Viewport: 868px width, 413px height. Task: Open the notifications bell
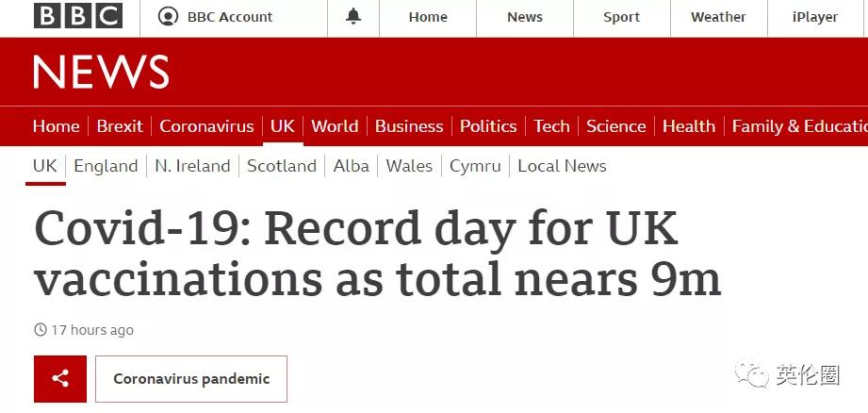[353, 17]
